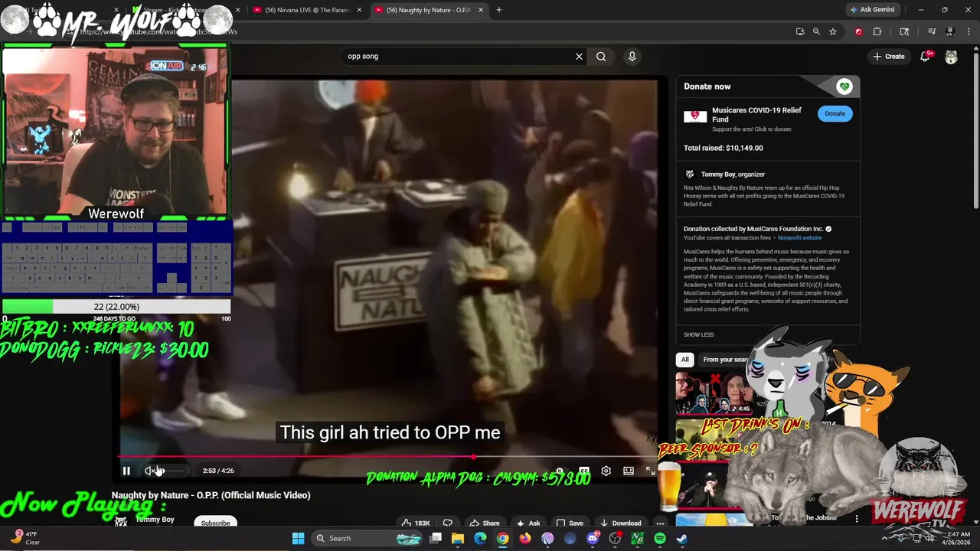Screen dimensions: 980x551
Task: Open Chrome profile avatar
Action: [950, 31]
